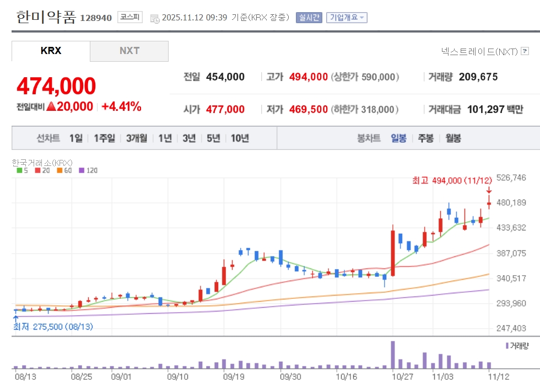The width and height of the screenshot is (540, 392).
Task: Select the 월봉 monthly candle chart
Action: (x=453, y=138)
